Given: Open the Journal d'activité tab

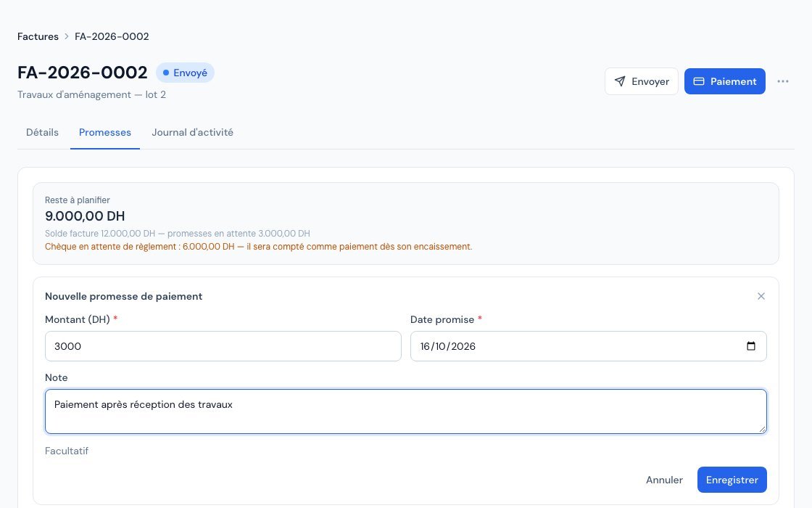Looking at the screenshot, I should point(192,132).
